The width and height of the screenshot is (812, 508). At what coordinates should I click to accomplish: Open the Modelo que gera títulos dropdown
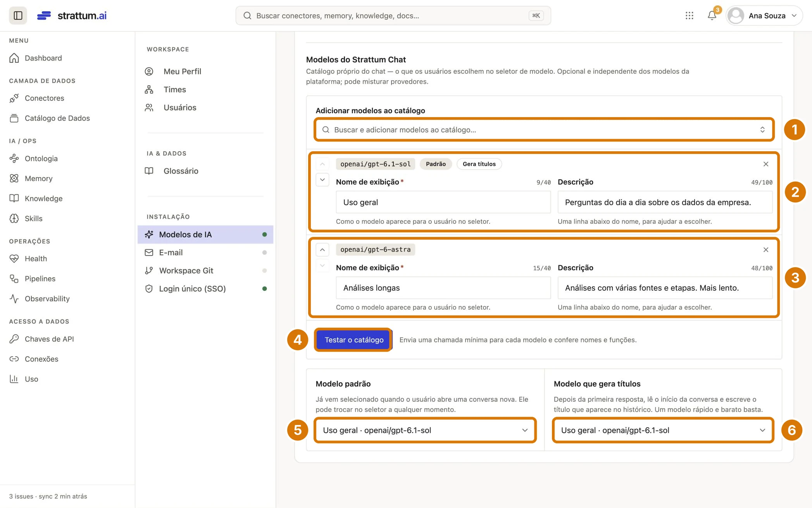[663, 430]
